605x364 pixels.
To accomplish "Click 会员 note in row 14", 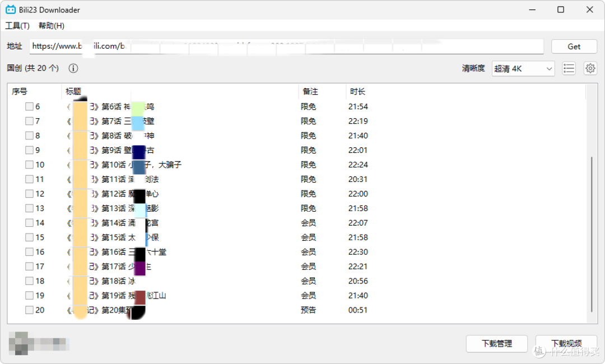I will click(308, 223).
